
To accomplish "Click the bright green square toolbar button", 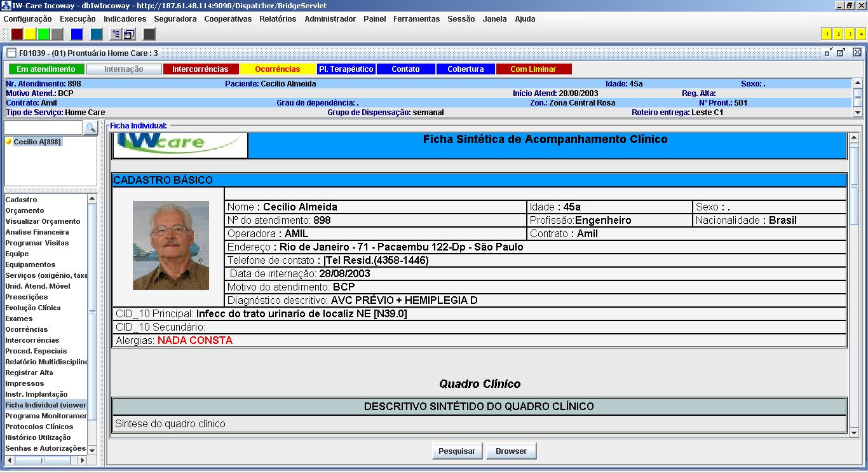I will (x=44, y=34).
